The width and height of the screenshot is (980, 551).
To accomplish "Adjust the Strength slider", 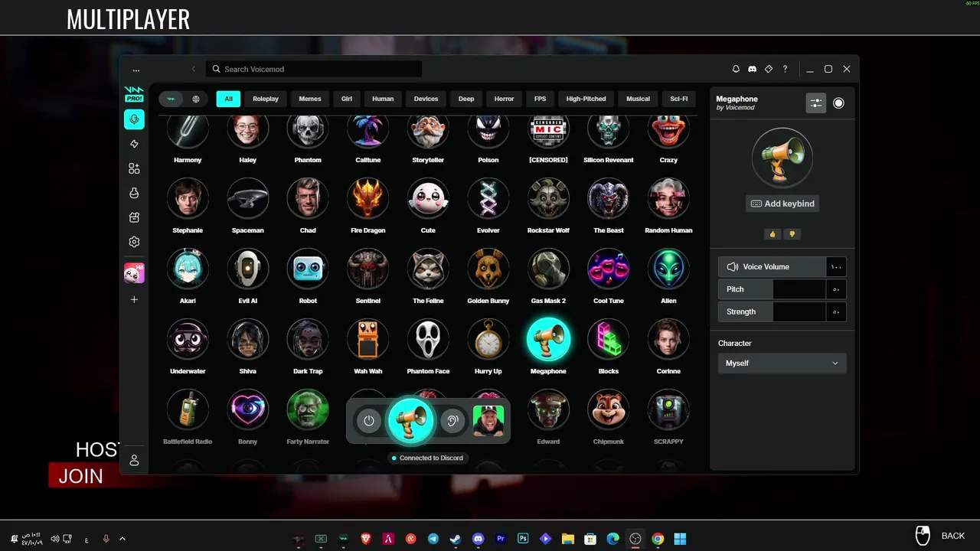I will tap(782, 311).
